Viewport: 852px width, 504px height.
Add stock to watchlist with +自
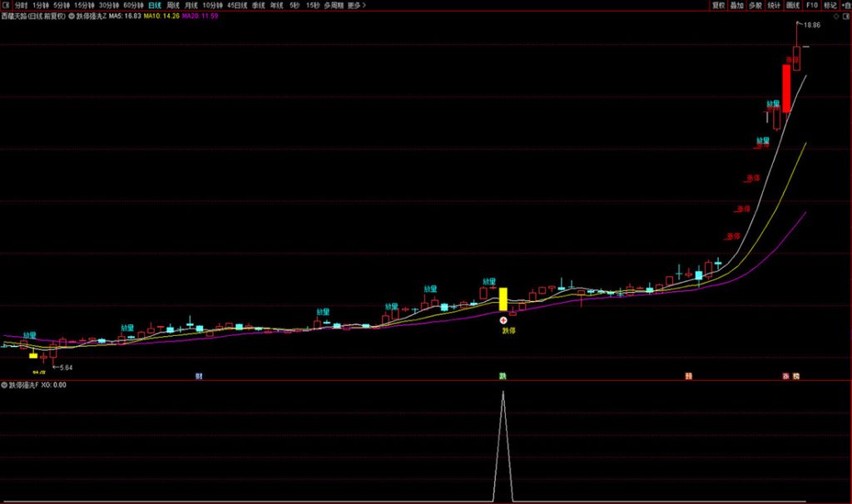(846, 5)
